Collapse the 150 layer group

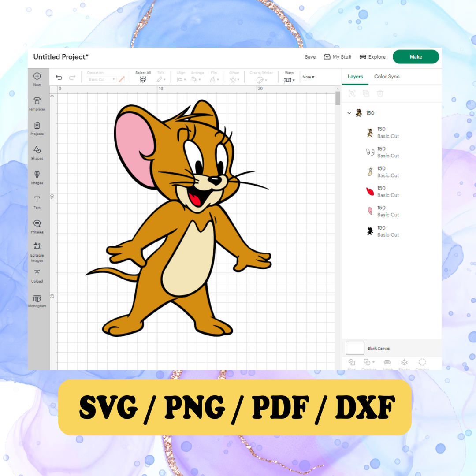coord(349,113)
